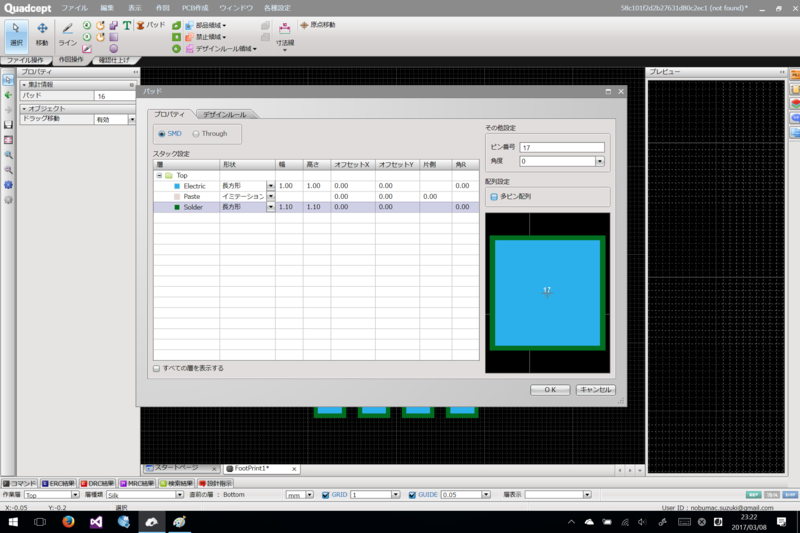
Task: Switch to the デザインルール tab
Action: 224,115
